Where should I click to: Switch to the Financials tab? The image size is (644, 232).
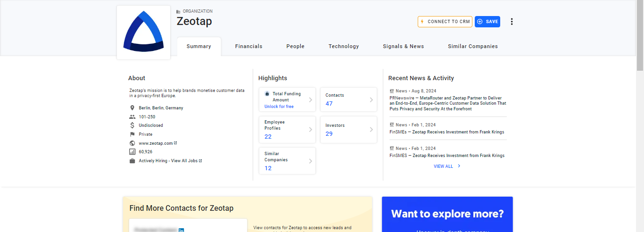(x=248, y=46)
